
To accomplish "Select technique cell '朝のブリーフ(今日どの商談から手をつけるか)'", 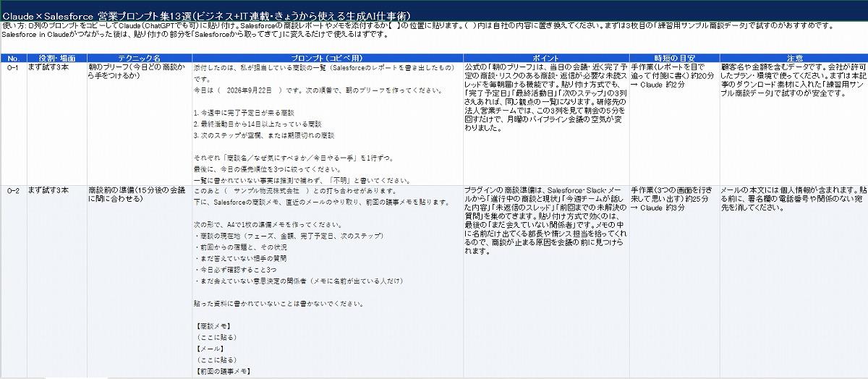I will (x=139, y=123).
